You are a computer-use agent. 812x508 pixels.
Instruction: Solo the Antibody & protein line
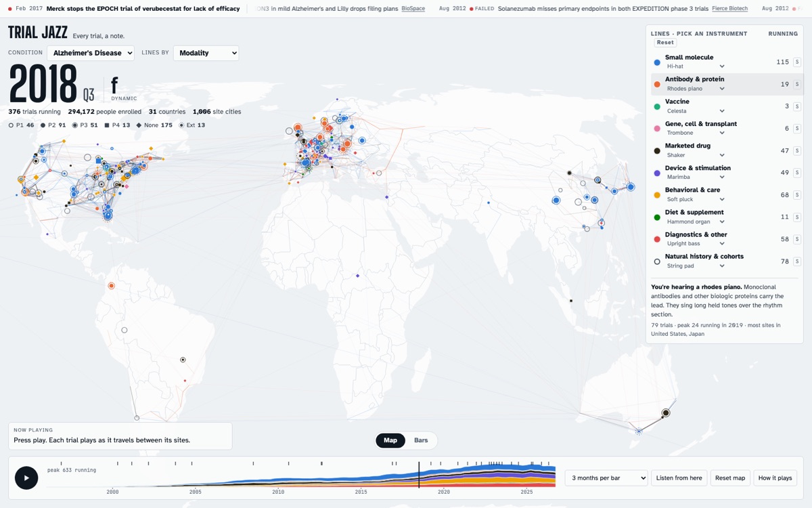797,85
